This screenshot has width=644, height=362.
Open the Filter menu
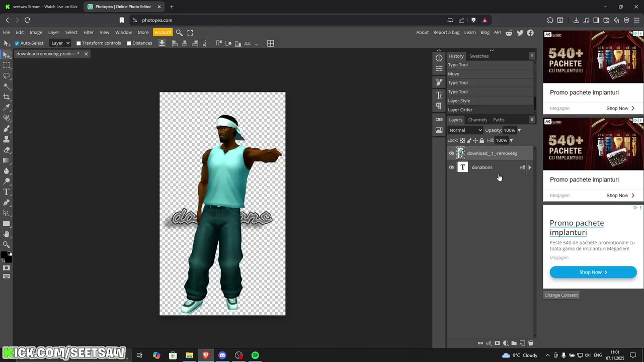(89, 33)
